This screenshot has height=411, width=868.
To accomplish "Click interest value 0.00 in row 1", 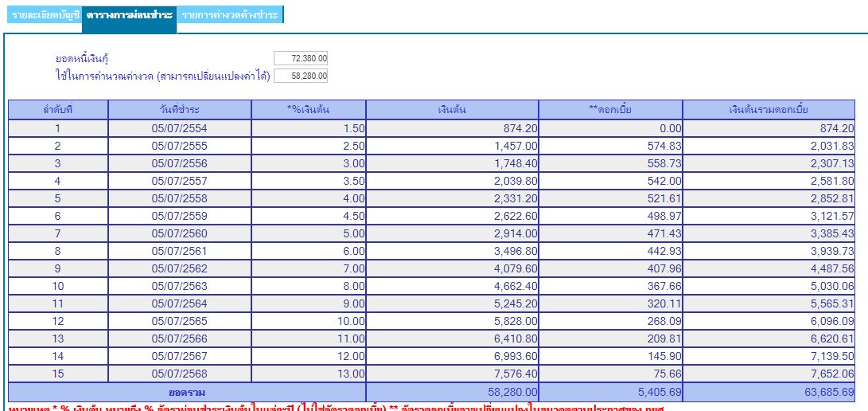I will pos(610,128).
